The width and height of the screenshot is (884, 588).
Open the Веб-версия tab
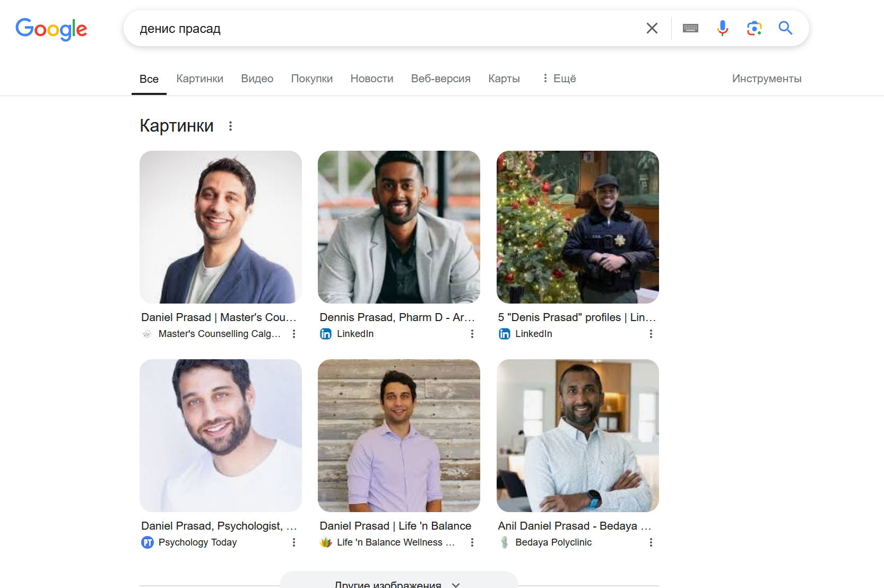coord(440,79)
